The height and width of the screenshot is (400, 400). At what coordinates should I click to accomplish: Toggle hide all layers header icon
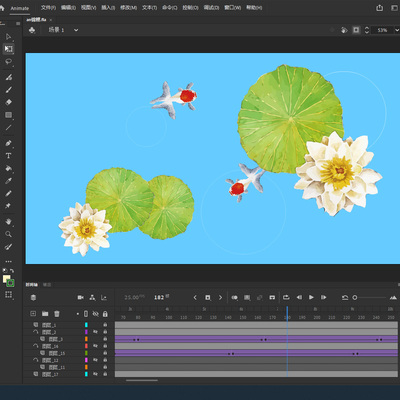[95, 314]
